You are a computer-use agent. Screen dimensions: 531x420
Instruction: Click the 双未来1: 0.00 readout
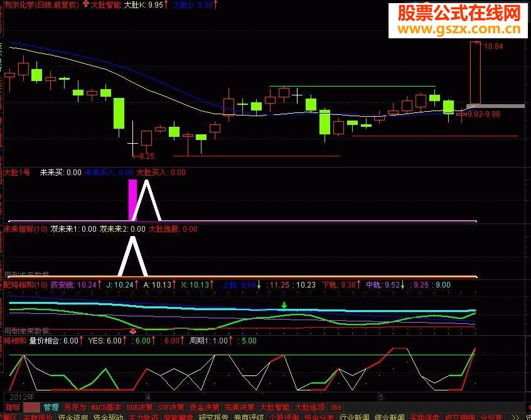(73, 229)
